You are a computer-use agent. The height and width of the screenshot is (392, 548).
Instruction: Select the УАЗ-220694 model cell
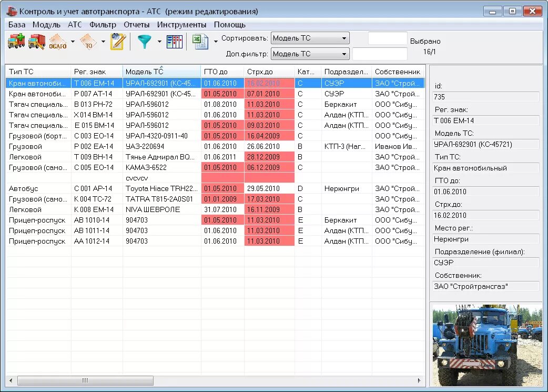tap(162, 146)
